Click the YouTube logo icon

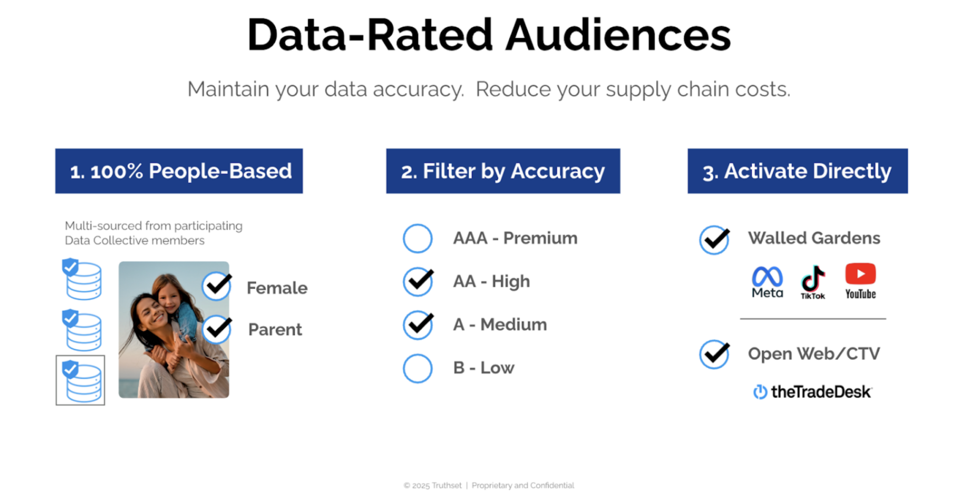coord(860,281)
